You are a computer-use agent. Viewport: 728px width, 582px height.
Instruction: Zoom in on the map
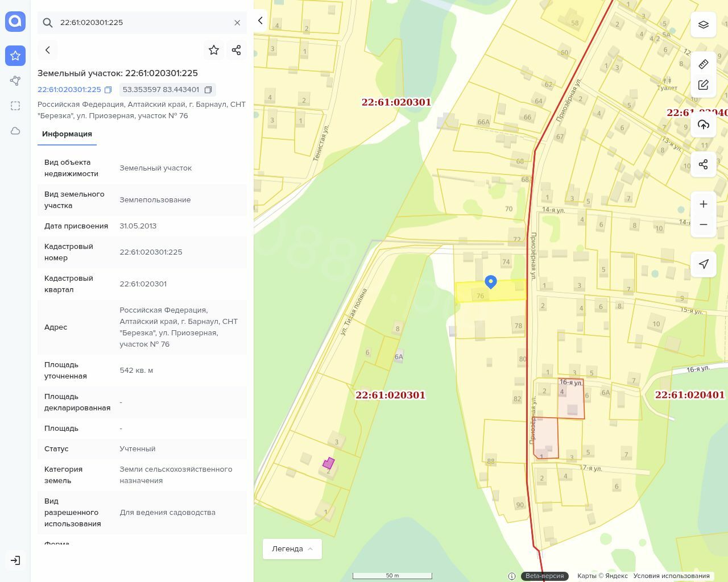click(704, 204)
